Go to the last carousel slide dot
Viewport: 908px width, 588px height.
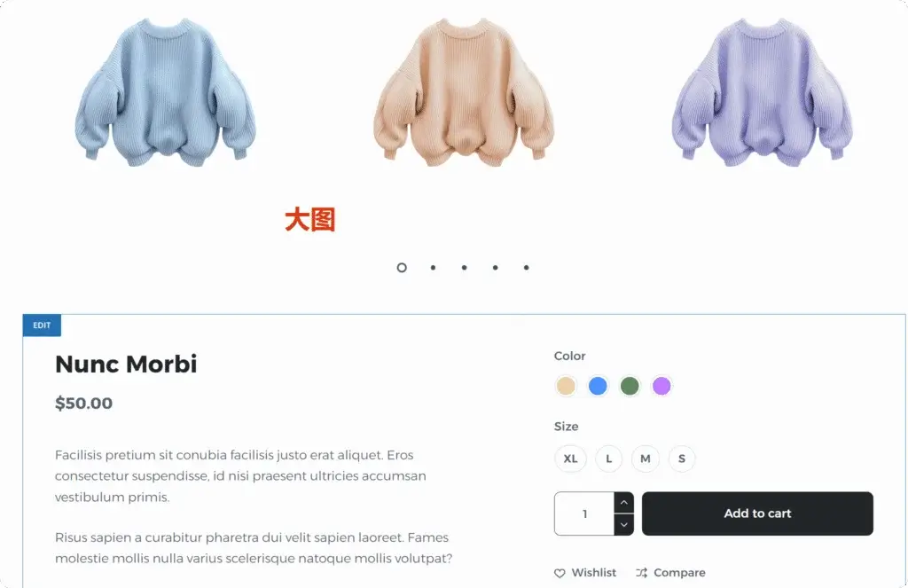(x=527, y=268)
